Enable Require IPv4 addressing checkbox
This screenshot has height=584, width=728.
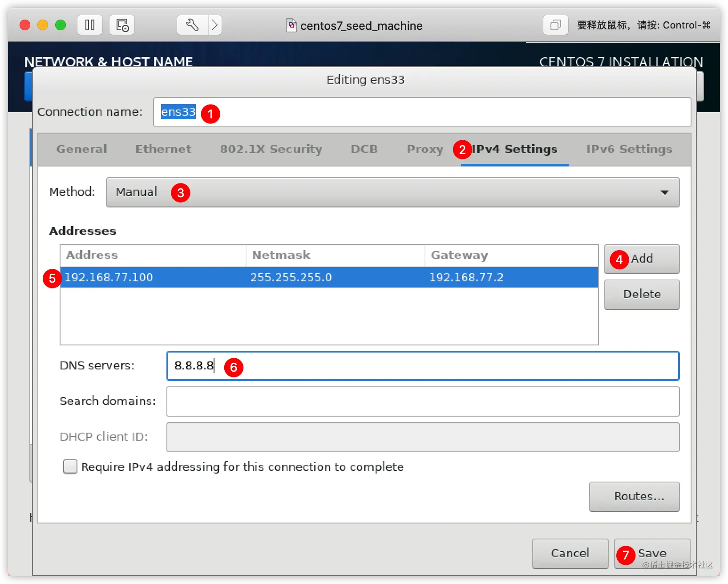click(x=70, y=466)
